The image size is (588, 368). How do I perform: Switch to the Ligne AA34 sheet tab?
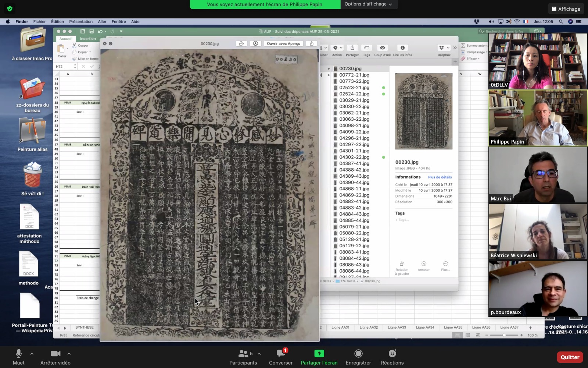click(x=425, y=328)
